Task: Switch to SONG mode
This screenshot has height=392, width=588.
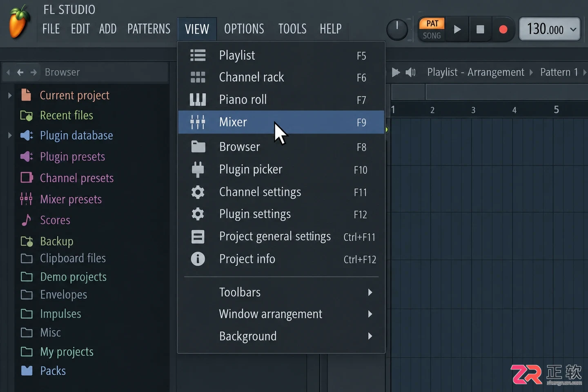Action: pos(432,36)
